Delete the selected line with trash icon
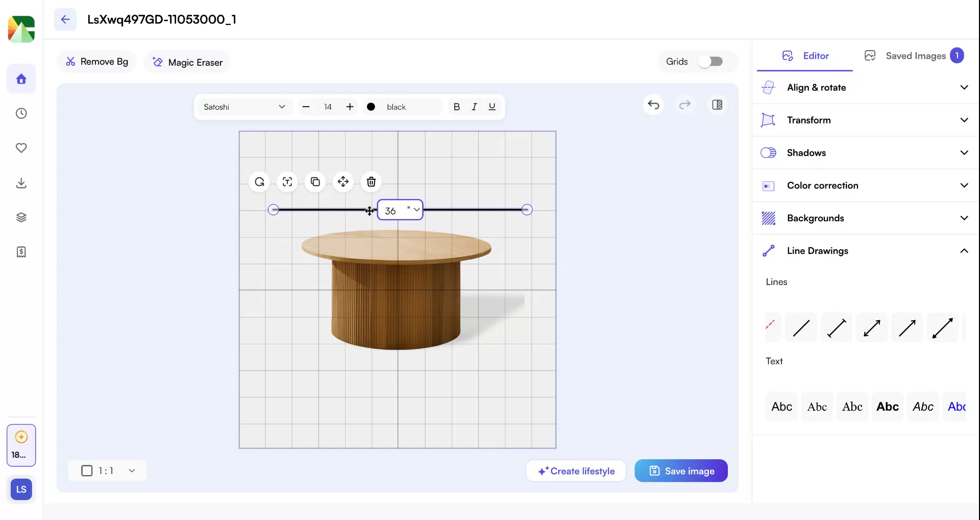Screen dimensions: 980x520 tap(371, 182)
